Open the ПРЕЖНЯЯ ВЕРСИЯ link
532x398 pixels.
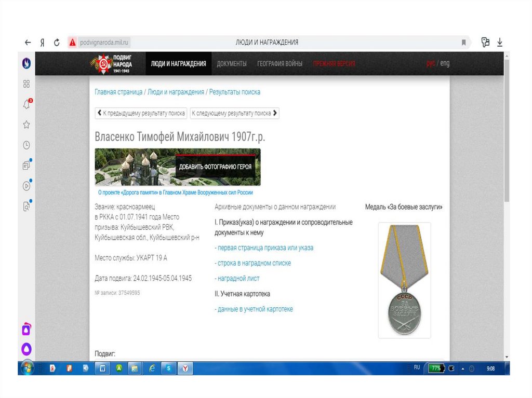pyautogui.click(x=334, y=64)
